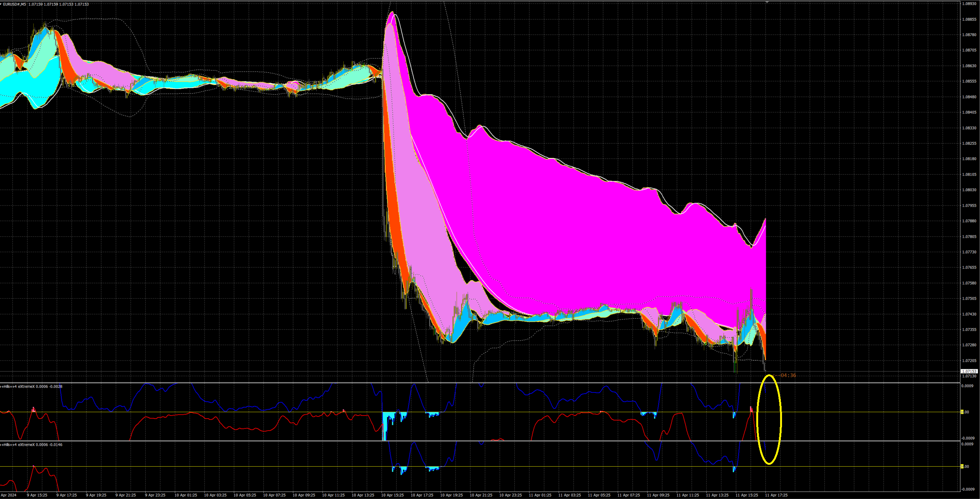This screenshot has width=980, height=499.
Task: Click the 9 Apr 15:25 time axis label
Action: point(37,495)
